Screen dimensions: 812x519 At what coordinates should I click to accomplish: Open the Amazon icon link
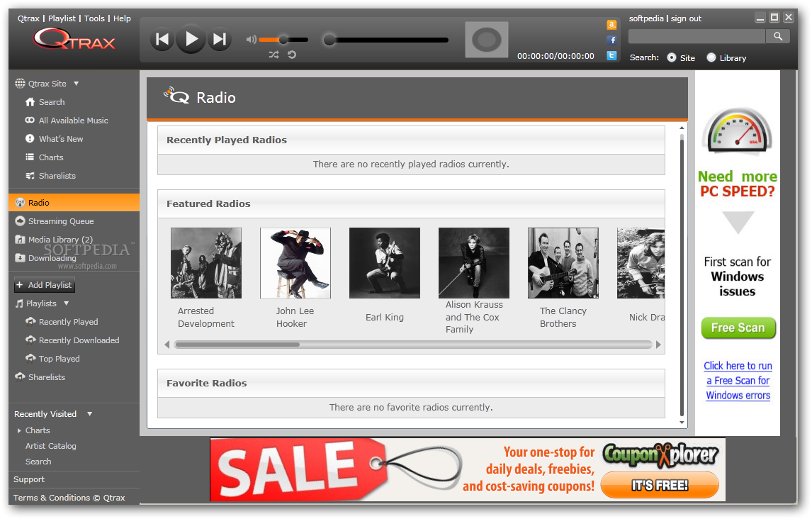[611, 25]
